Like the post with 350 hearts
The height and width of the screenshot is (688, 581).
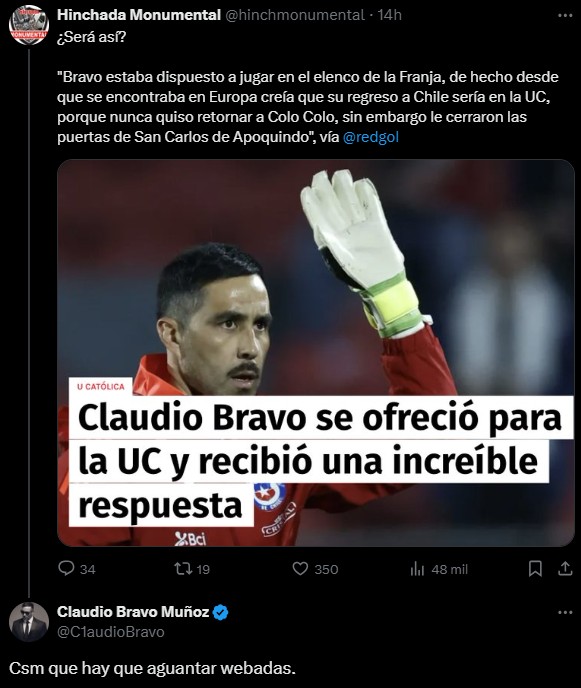tap(300, 569)
